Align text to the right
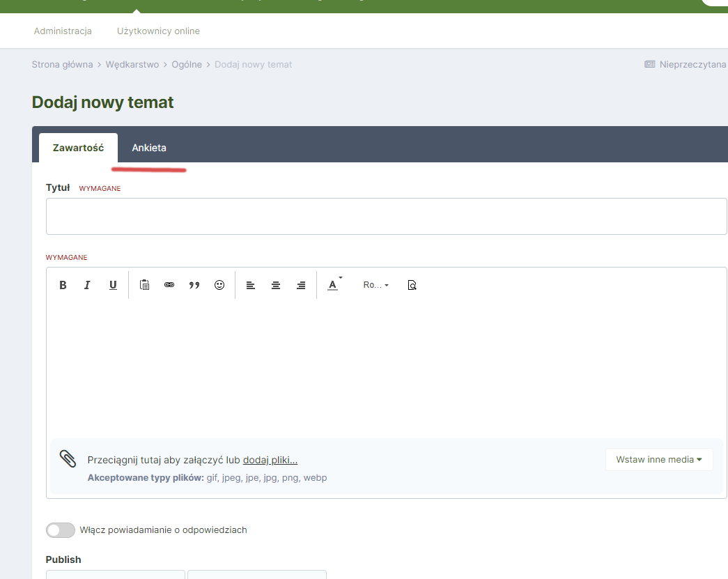This screenshot has height=579, width=728. pyautogui.click(x=302, y=285)
